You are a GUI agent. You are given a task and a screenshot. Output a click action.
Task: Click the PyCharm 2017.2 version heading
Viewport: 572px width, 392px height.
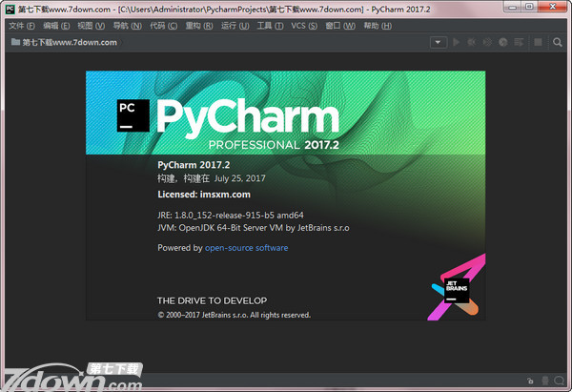[x=194, y=165]
